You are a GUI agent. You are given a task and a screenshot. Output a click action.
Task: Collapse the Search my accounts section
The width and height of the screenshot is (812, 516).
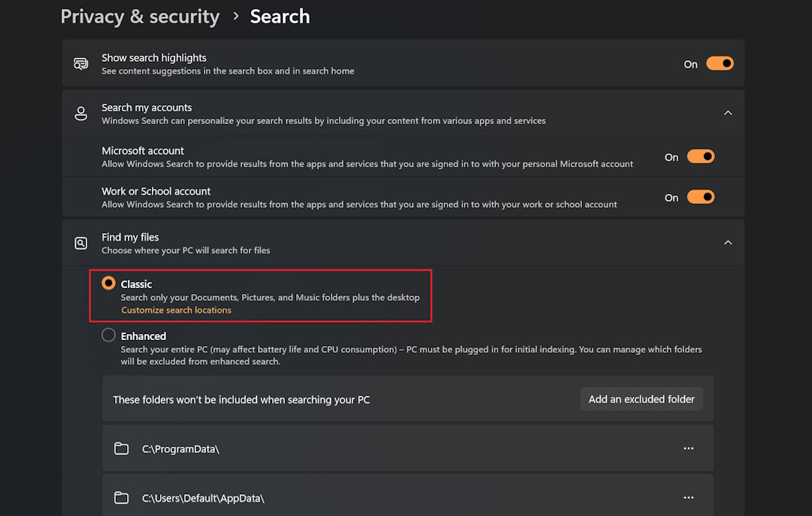point(727,113)
